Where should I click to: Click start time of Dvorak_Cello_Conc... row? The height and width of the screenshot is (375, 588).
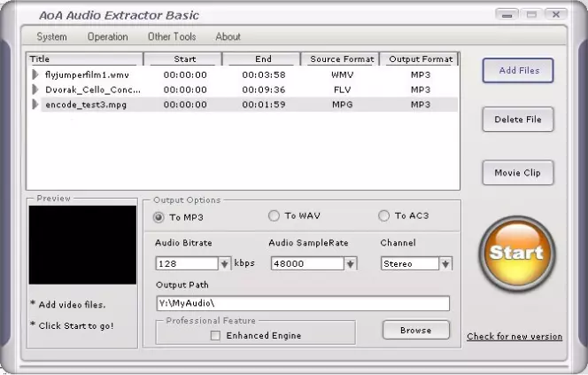click(x=185, y=90)
